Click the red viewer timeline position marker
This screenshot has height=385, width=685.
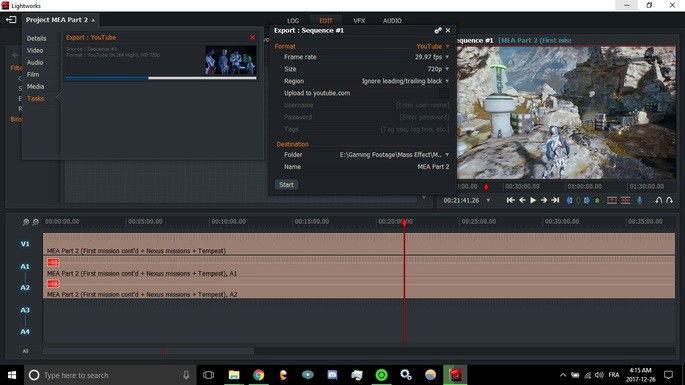coord(486,187)
